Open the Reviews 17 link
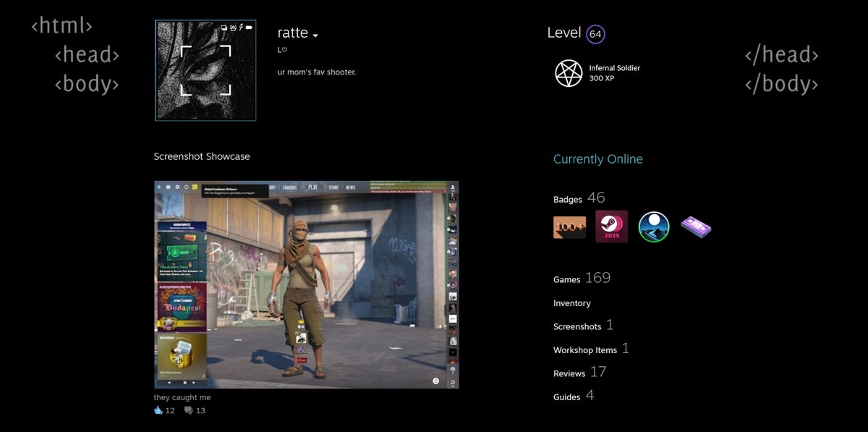 (x=580, y=373)
